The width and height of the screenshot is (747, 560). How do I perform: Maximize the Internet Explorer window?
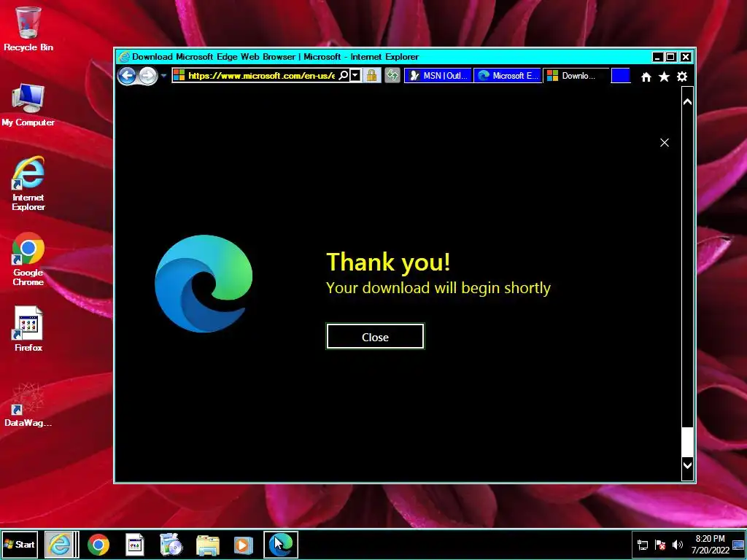(671, 57)
